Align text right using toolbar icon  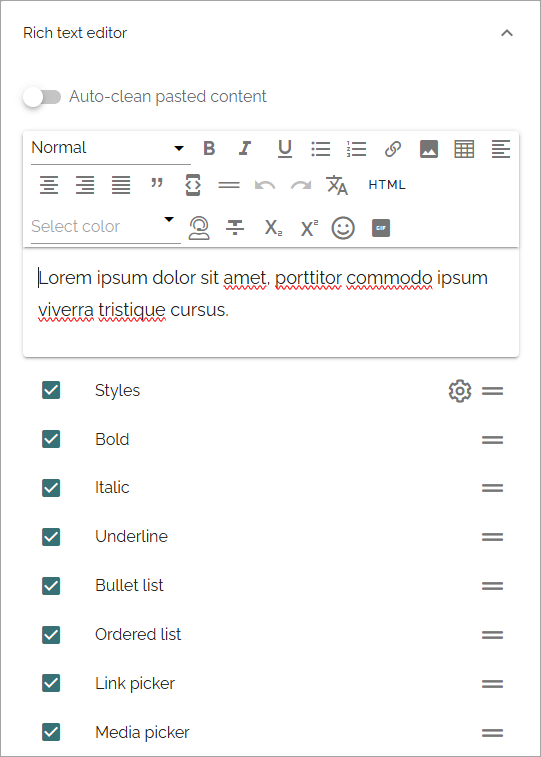(x=85, y=185)
